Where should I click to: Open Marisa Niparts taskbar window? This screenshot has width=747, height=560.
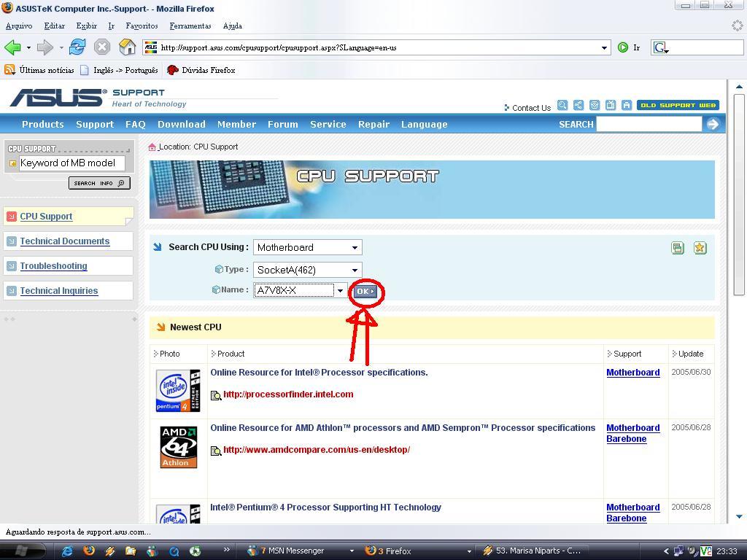(x=533, y=551)
